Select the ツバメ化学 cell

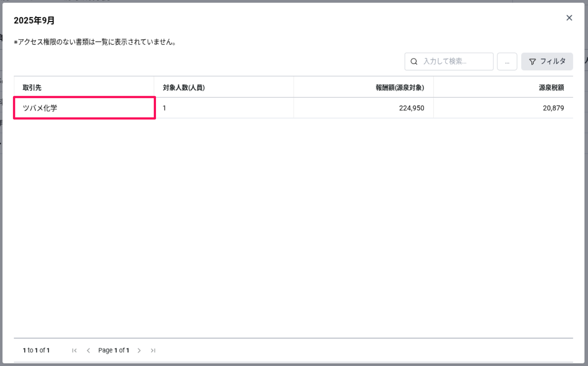tap(84, 108)
